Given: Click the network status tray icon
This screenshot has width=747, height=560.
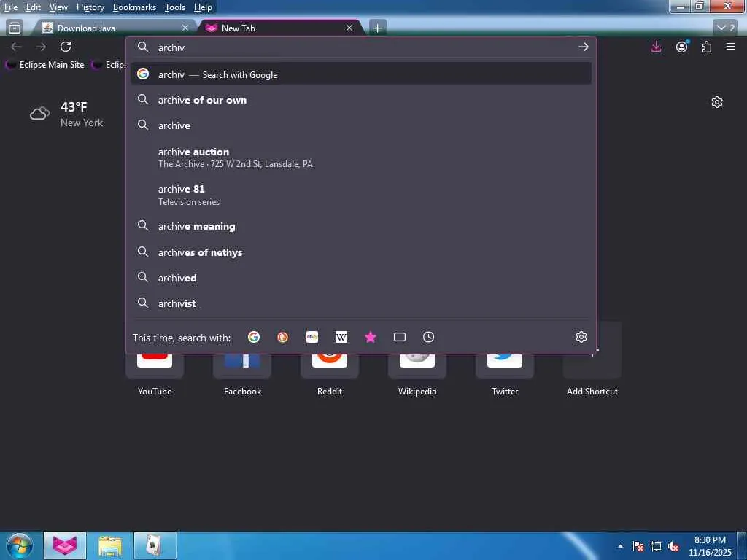Looking at the screenshot, I should 656,546.
